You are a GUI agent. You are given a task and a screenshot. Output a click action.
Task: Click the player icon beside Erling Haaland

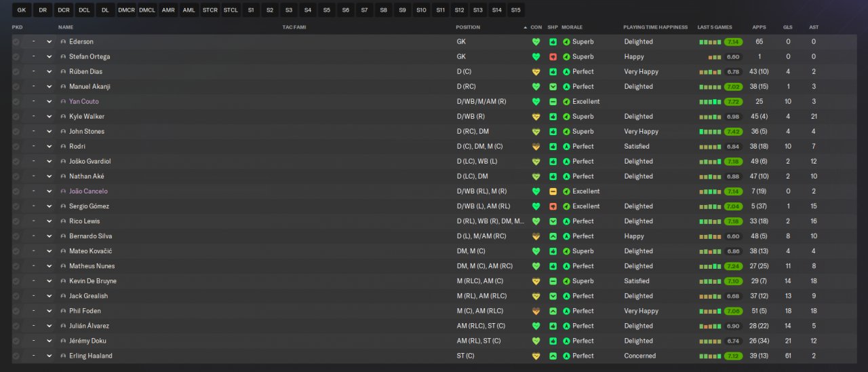point(63,355)
